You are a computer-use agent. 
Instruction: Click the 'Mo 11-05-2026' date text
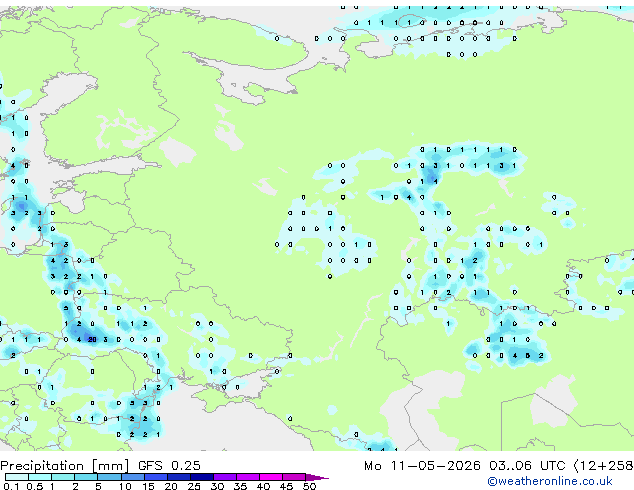coord(422,466)
